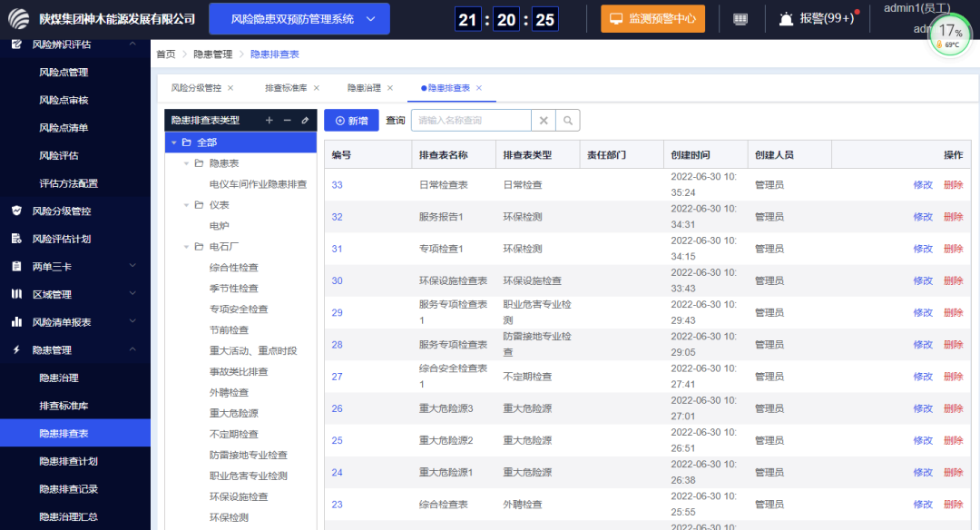Collapse the 全部 tree node arrow
Image resolution: width=980 pixels, height=530 pixels.
click(x=173, y=142)
